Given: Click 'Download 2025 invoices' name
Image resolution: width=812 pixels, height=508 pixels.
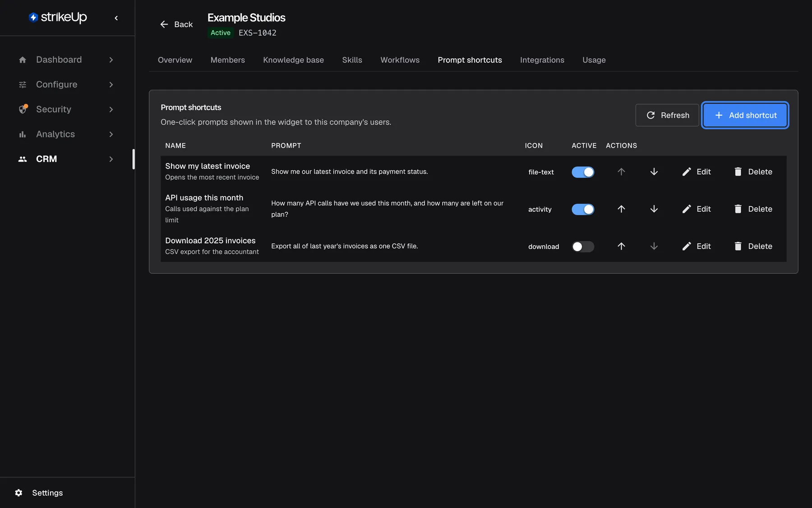Looking at the screenshot, I should (x=210, y=241).
